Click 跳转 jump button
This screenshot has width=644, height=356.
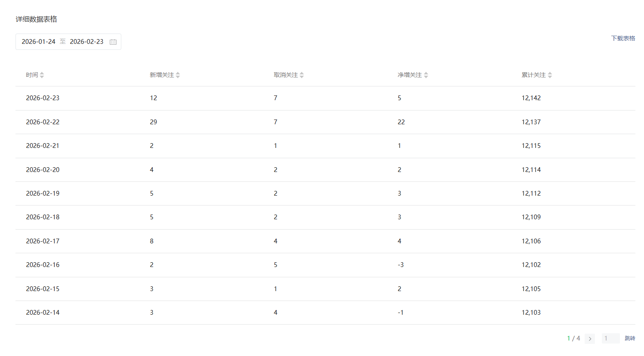pyautogui.click(x=630, y=338)
